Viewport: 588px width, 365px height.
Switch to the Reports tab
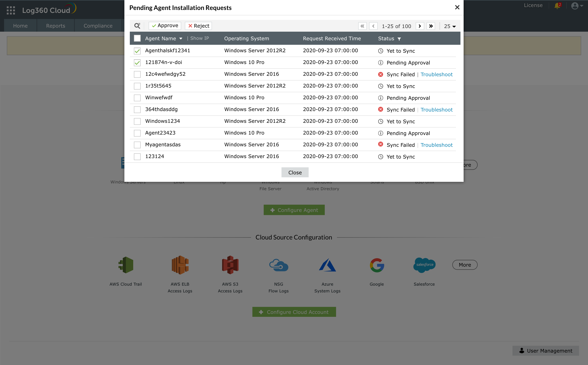click(55, 26)
